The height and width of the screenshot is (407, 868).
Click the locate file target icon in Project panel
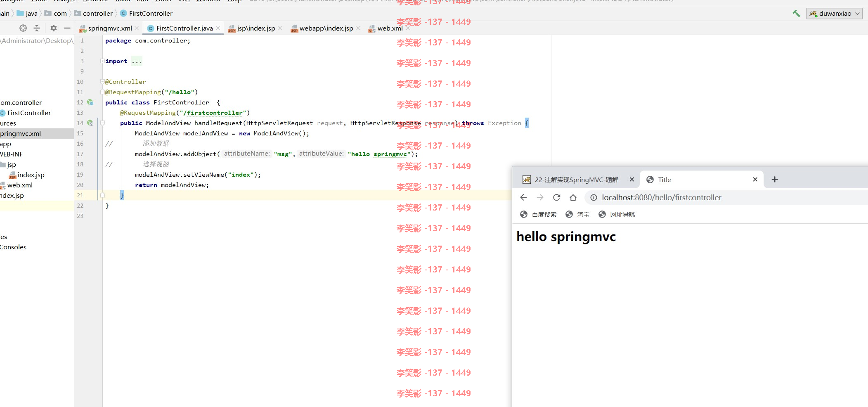tap(23, 28)
